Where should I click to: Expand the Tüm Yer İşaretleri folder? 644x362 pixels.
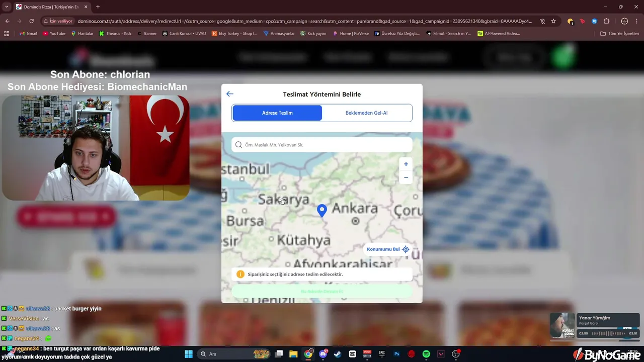click(x=620, y=34)
